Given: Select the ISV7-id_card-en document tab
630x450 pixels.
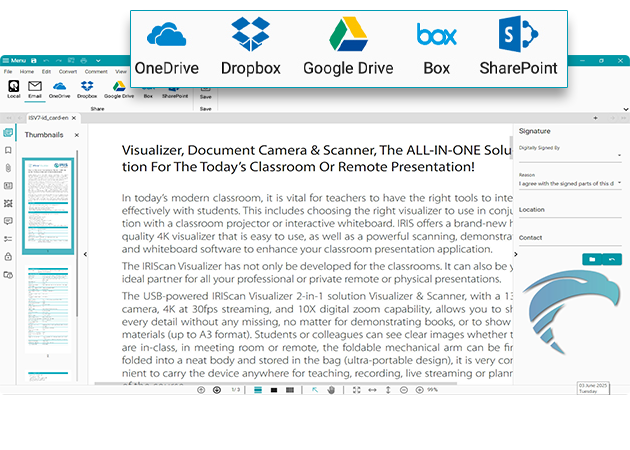Looking at the screenshot, I should point(49,118).
